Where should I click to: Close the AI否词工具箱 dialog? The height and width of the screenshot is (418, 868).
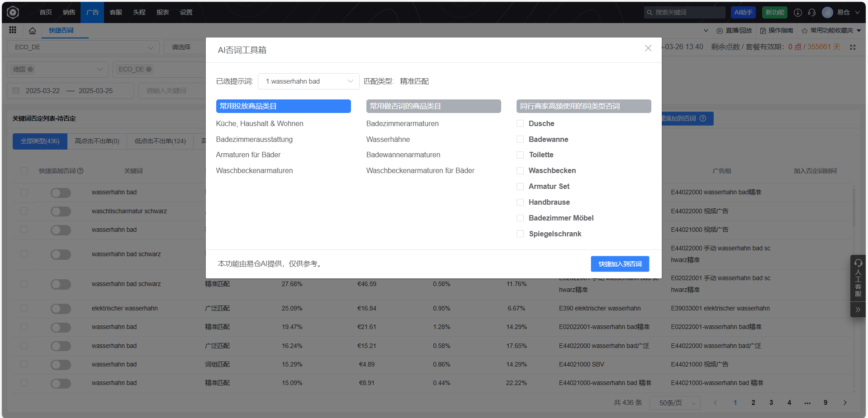(648, 48)
